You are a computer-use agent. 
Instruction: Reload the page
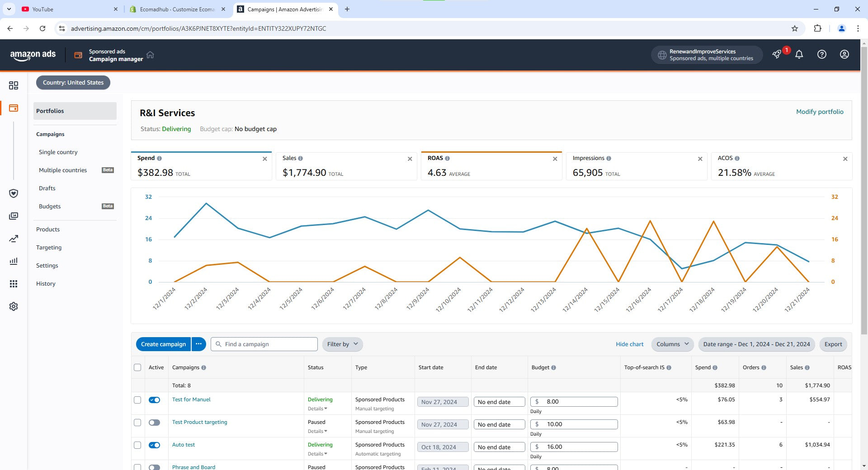[x=42, y=28]
